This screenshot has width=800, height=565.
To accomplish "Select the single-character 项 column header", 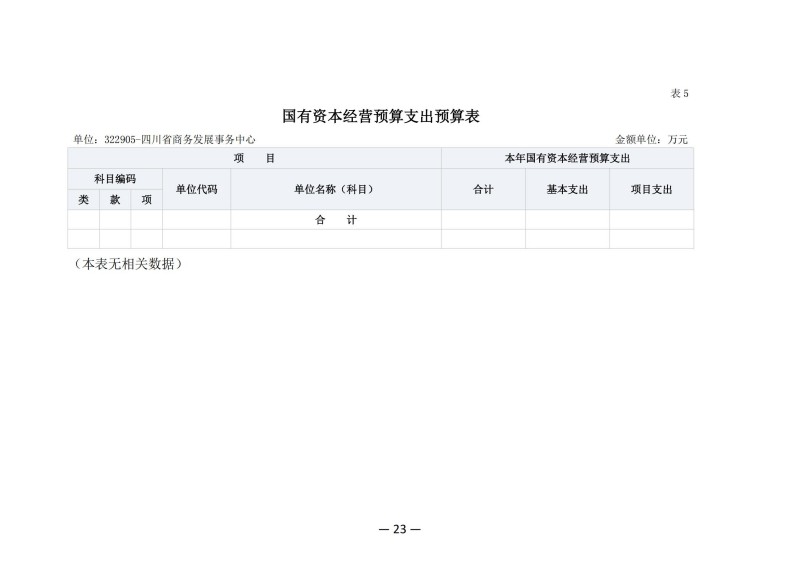I will (146, 199).
